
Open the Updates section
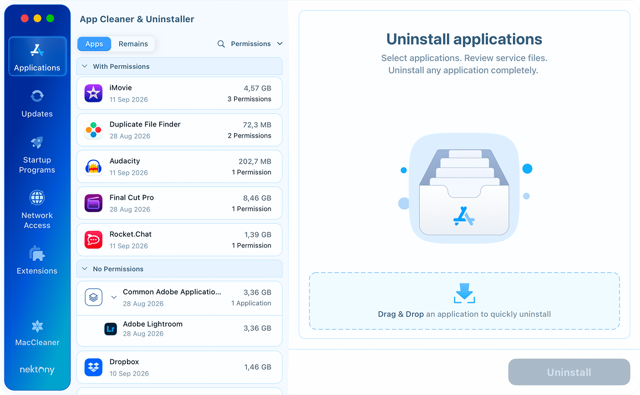point(37,103)
